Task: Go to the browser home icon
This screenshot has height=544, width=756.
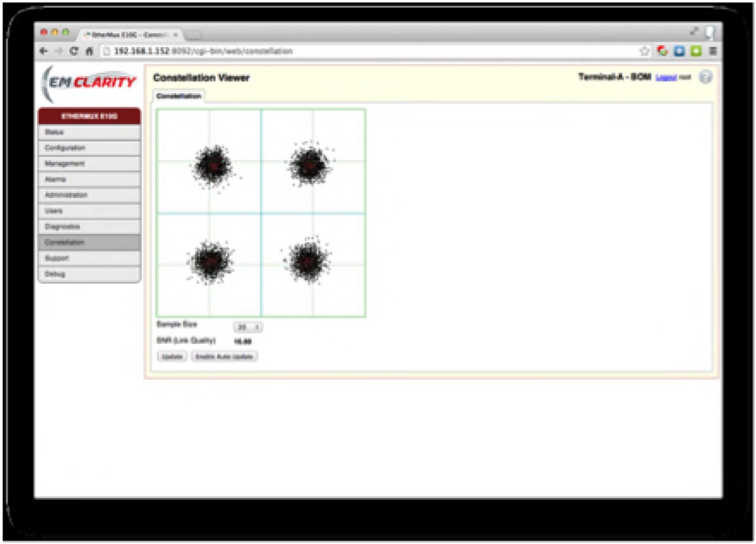Action: click(x=89, y=51)
